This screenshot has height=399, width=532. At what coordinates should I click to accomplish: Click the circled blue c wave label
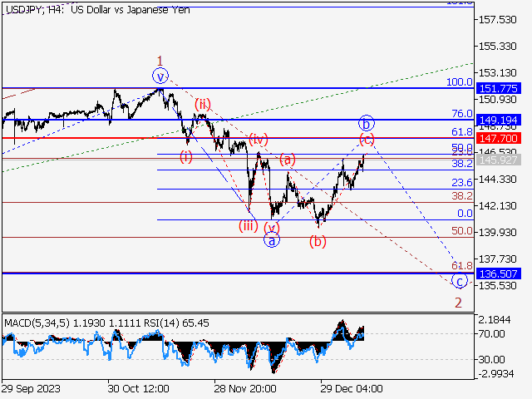tap(460, 281)
